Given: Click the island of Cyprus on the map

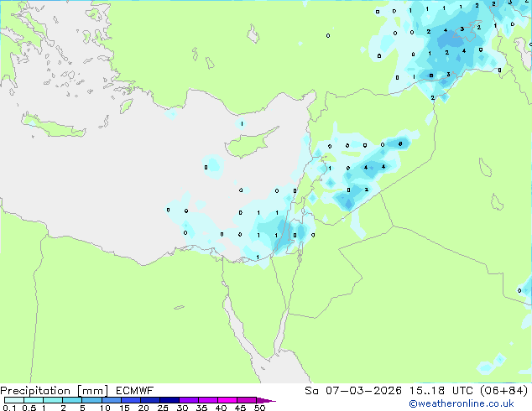Looking at the screenshot, I should pos(247,145).
